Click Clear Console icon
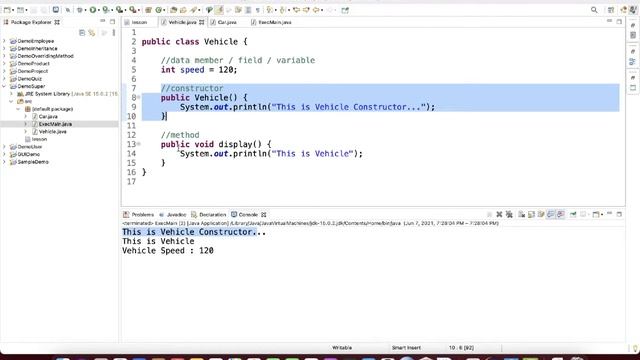 [522, 214]
